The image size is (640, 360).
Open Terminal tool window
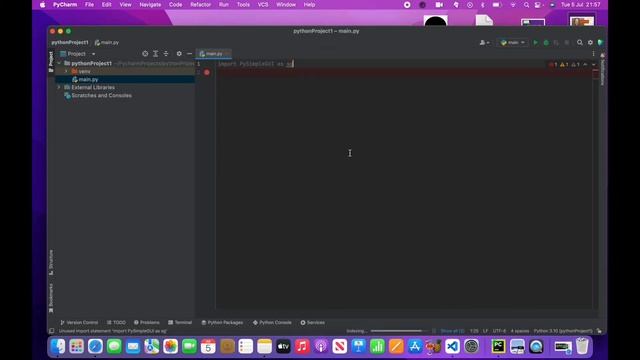(x=180, y=322)
